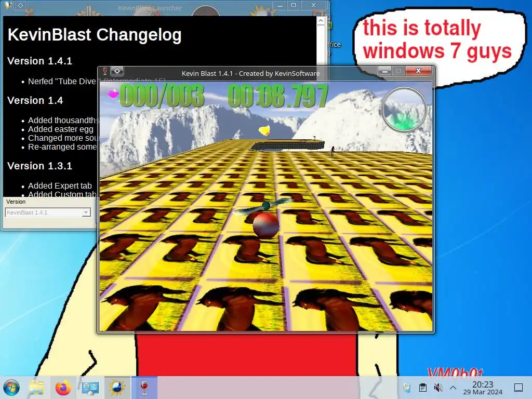The height and width of the screenshot is (399, 532).
Task: Click the pink gem icon beside the 000/003 counter
Action: (113, 94)
